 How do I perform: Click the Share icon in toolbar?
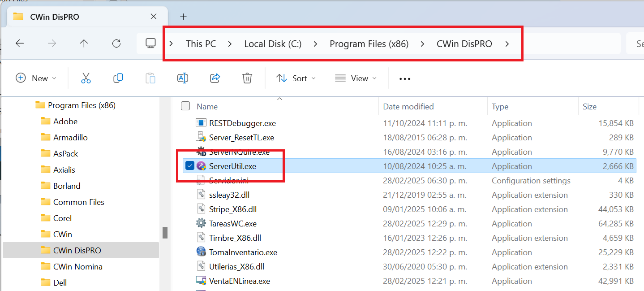click(x=215, y=78)
